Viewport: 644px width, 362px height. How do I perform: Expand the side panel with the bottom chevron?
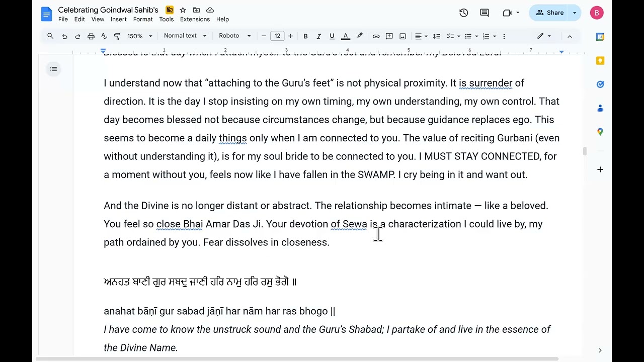[600, 350]
